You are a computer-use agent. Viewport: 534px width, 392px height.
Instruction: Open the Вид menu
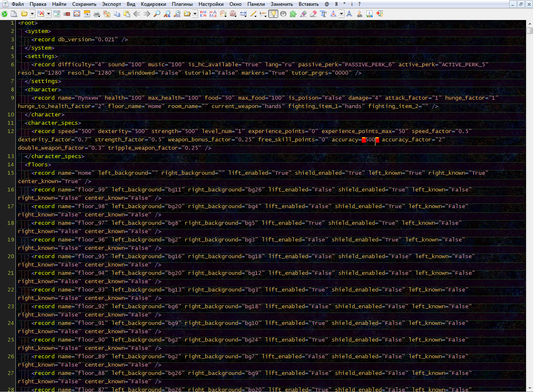(131, 4)
